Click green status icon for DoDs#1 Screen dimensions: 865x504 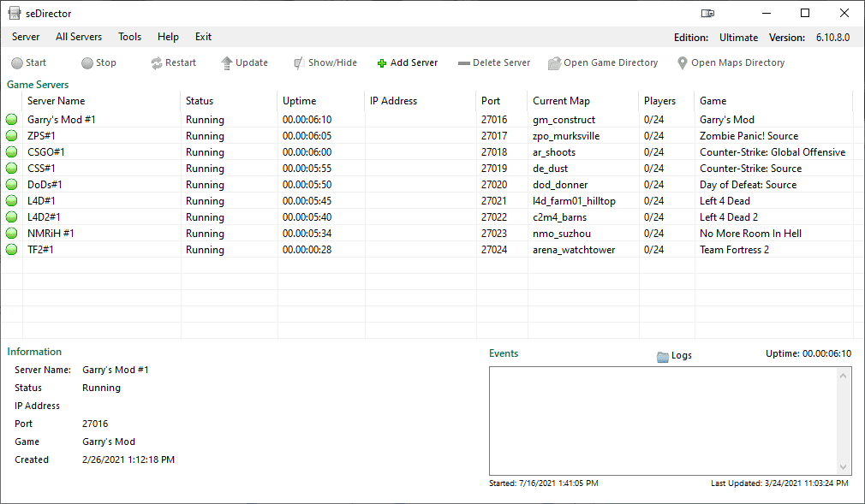point(12,184)
